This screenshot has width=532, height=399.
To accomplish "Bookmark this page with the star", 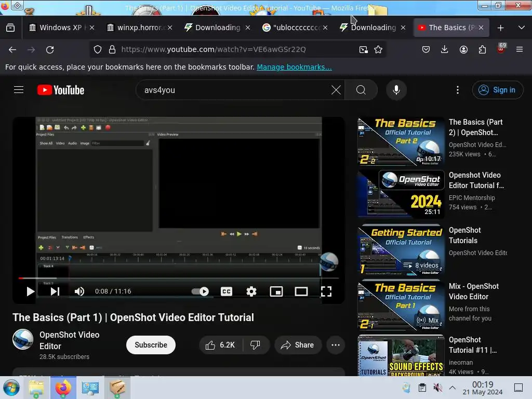I will click(x=378, y=49).
